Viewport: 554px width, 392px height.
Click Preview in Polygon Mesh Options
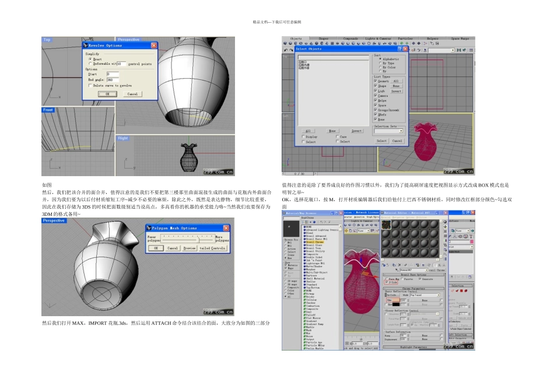(x=190, y=248)
